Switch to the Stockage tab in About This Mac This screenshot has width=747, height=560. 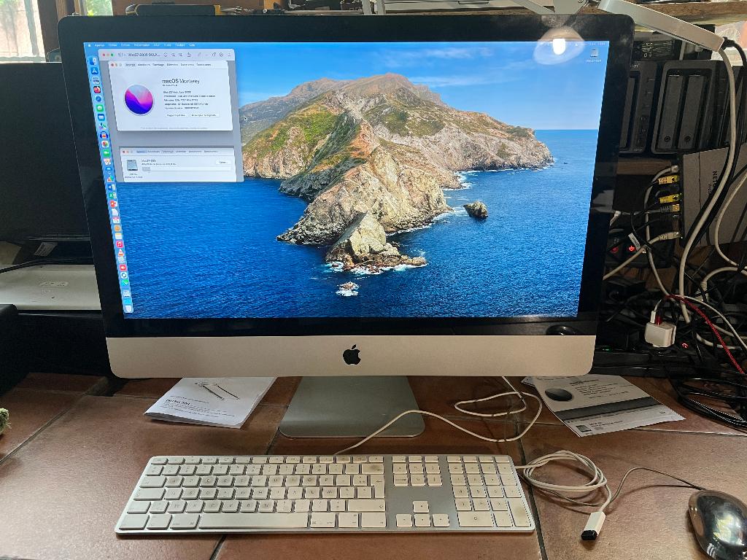tap(159, 65)
